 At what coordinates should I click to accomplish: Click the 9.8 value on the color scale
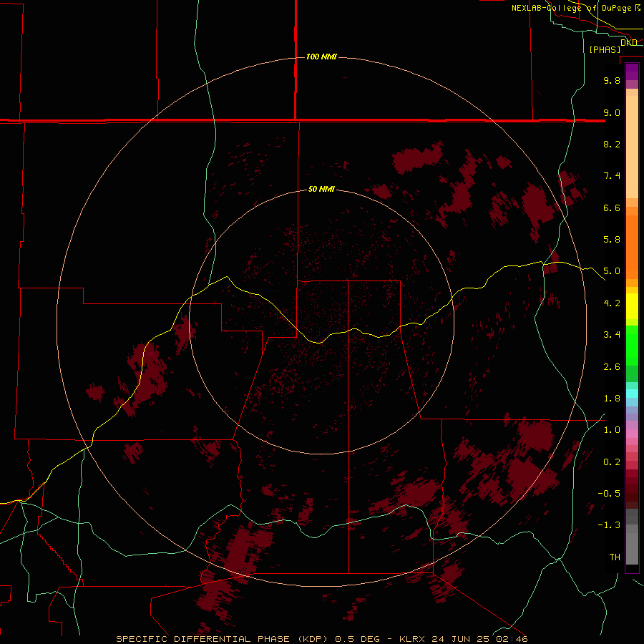pyautogui.click(x=612, y=80)
